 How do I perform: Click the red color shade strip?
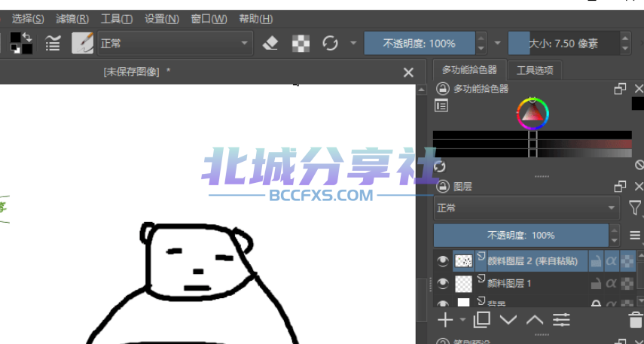tap(533, 144)
